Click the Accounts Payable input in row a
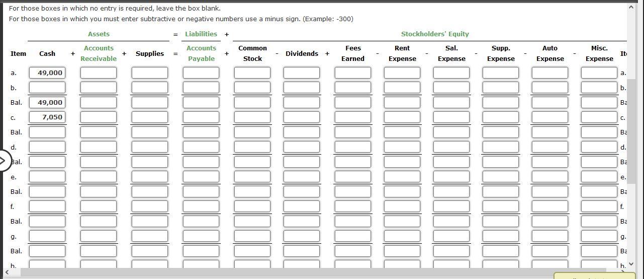644x279 pixels. coord(201,73)
